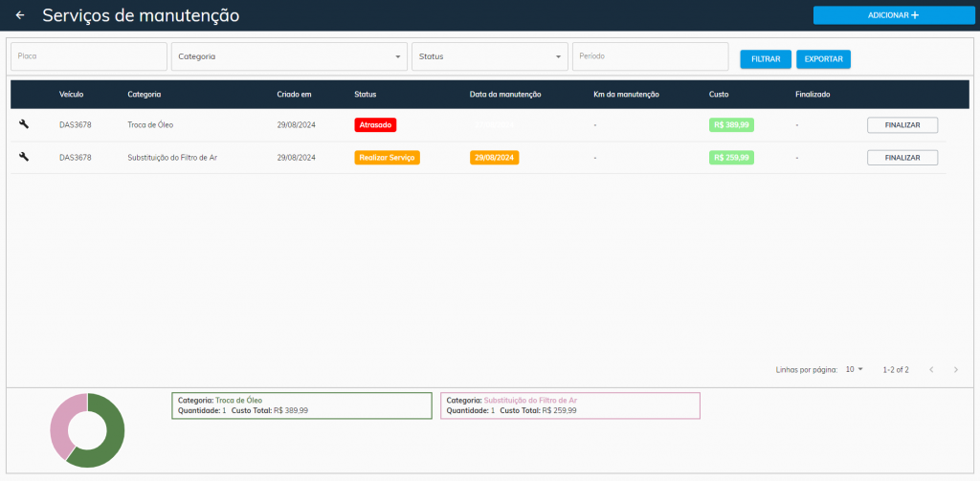This screenshot has height=481, width=980.
Task: Click the R$ 389,99 cost badge
Action: [x=731, y=125]
